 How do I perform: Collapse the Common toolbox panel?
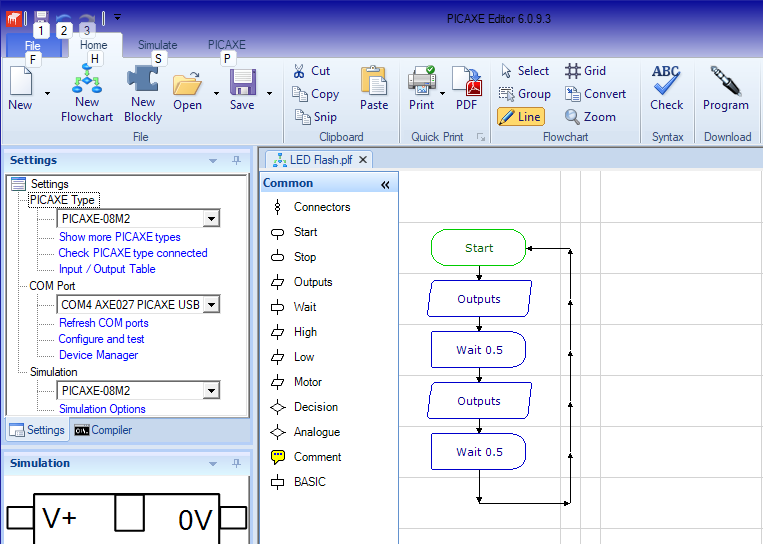point(385,184)
